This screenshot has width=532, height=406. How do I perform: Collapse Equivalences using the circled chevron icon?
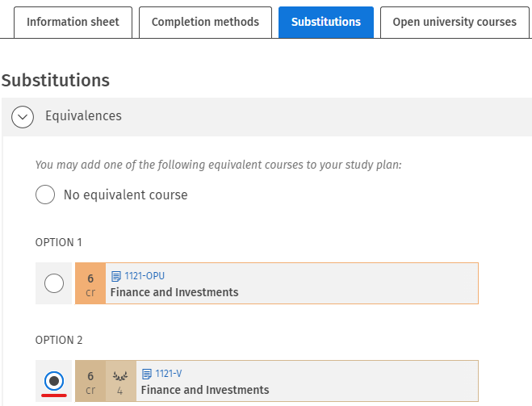point(24,117)
